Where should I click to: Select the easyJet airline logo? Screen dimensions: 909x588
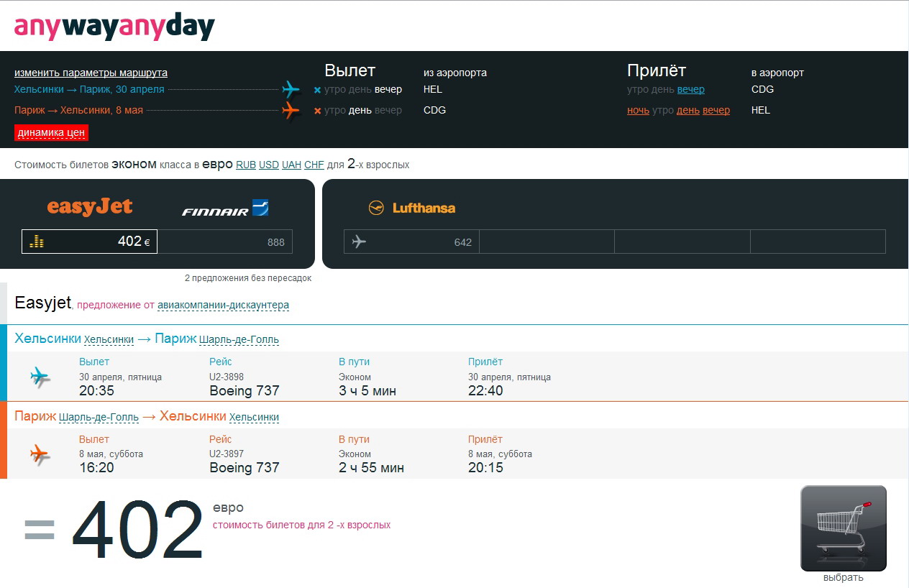[90, 207]
